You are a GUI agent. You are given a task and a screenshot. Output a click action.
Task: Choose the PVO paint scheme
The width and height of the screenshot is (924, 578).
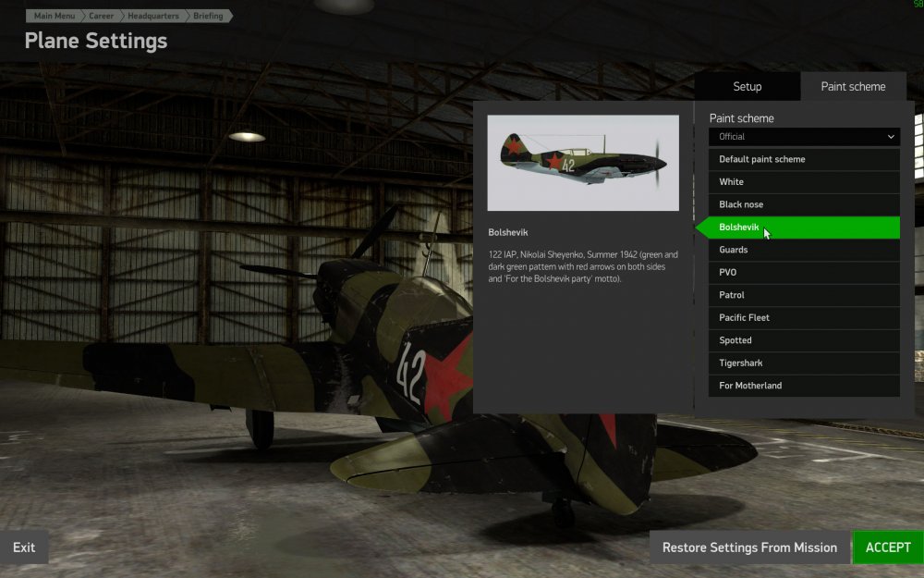(x=804, y=273)
